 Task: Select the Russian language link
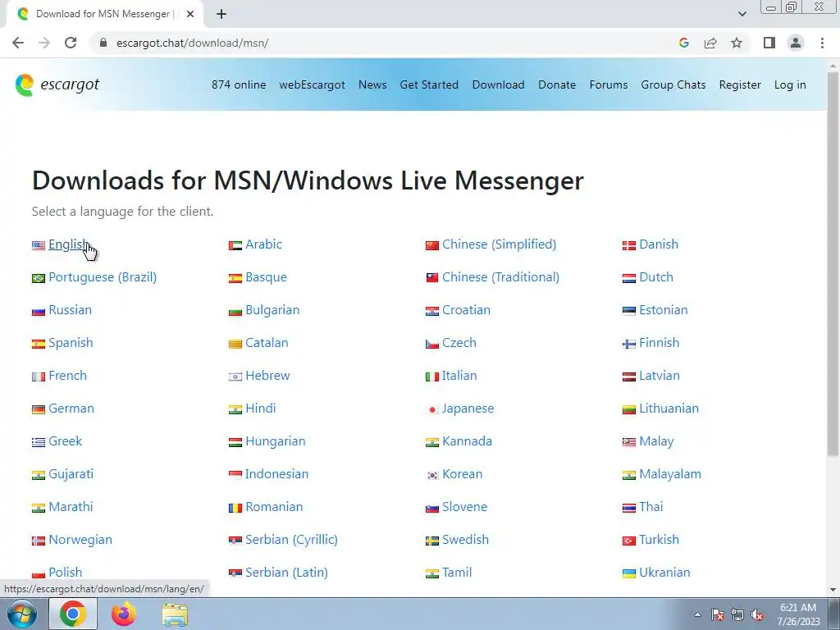(71, 309)
